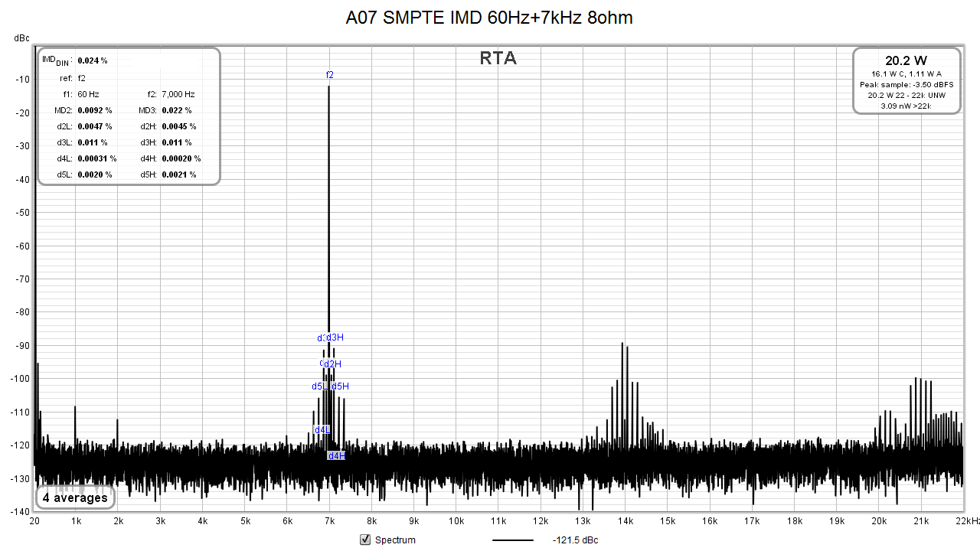
Task: Click the f2 7,000 Hz value
Action: point(178,94)
